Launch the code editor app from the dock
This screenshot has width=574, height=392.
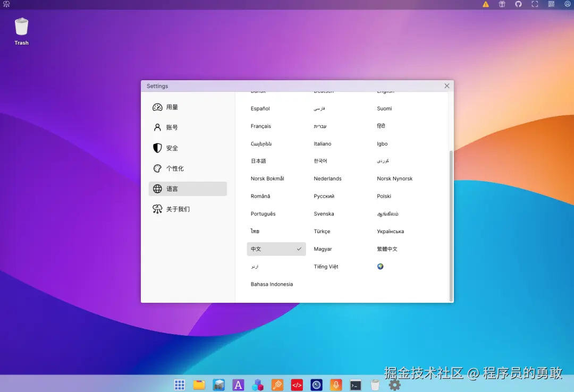[297, 384]
